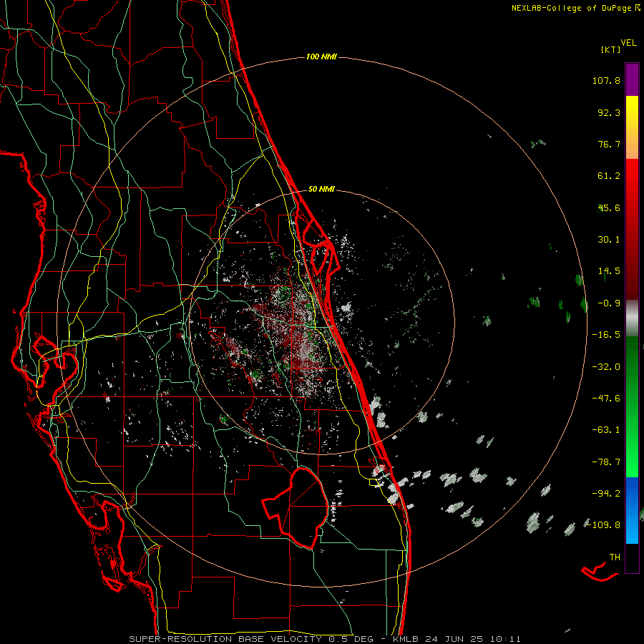Pick the blue bottom segment of velocity scale
This screenshot has width=644, height=644.
pyautogui.click(x=632, y=510)
